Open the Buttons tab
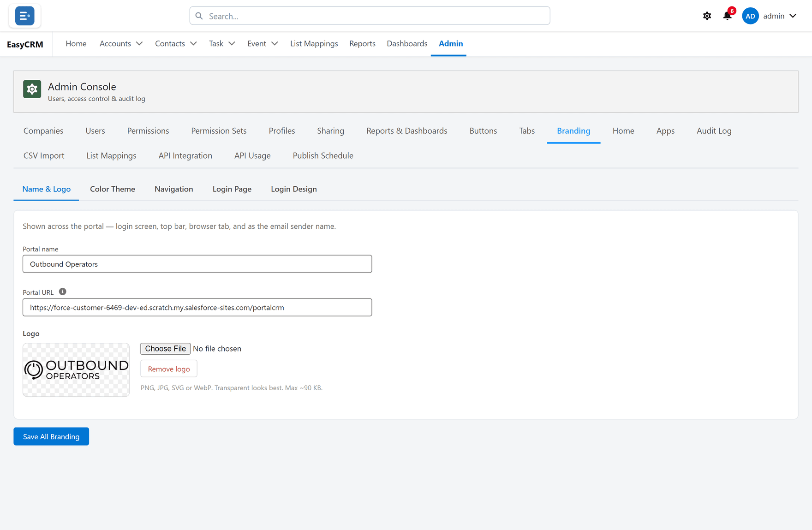This screenshot has width=812, height=530. pyautogui.click(x=483, y=131)
